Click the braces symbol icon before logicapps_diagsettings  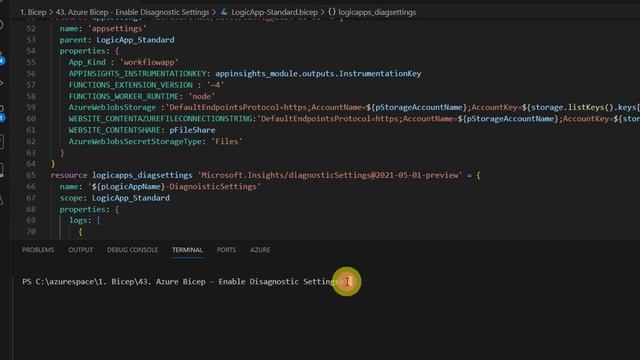pos(332,12)
